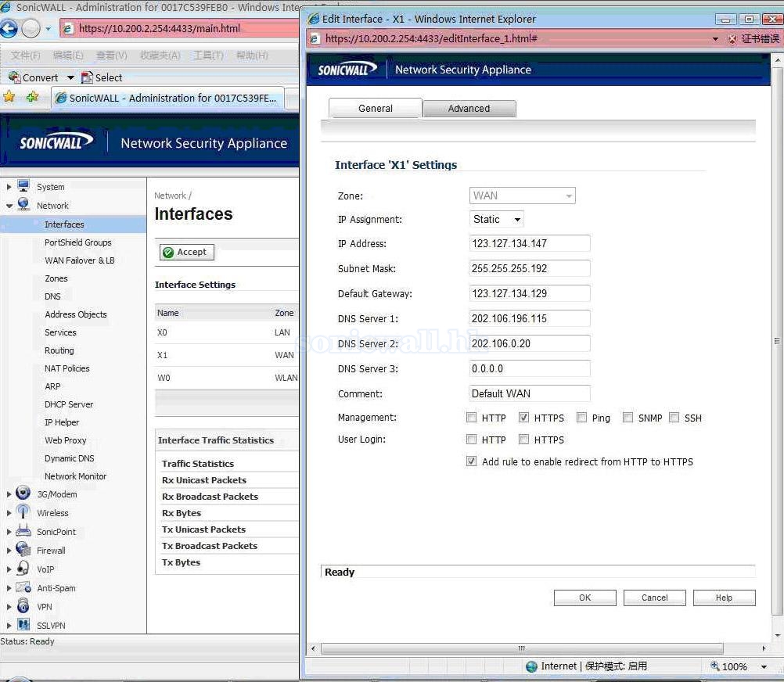Click the Internet zone globe icon

[x=531, y=666]
